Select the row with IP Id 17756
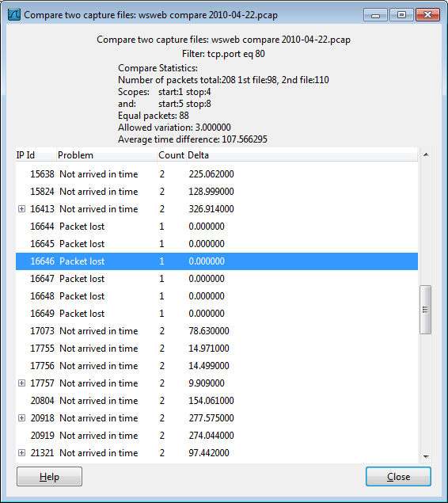Viewport: 448px width, 503px height. (217, 366)
